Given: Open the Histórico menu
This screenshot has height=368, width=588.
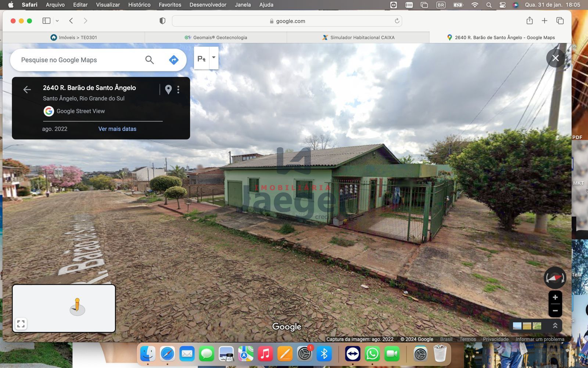Looking at the screenshot, I should 139,5.
